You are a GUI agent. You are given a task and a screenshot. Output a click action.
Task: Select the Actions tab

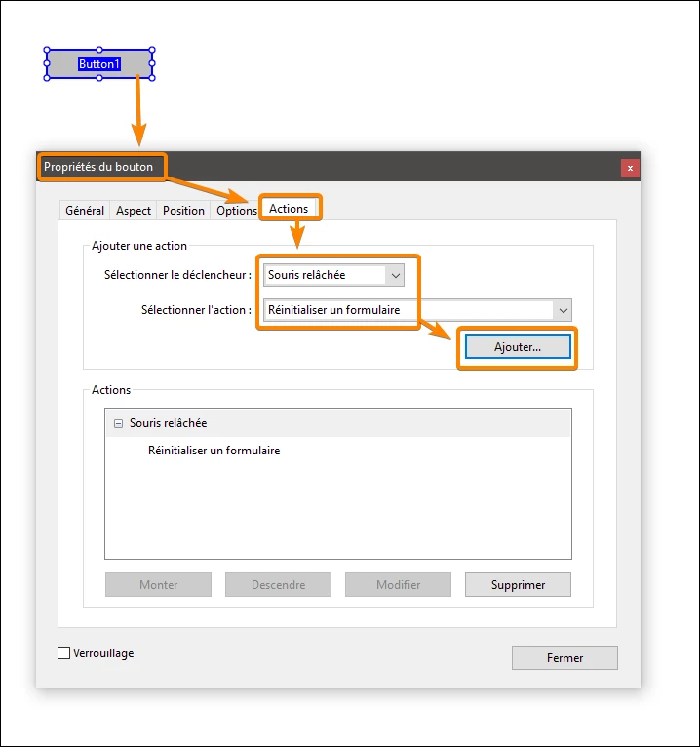[x=289, y=209]
